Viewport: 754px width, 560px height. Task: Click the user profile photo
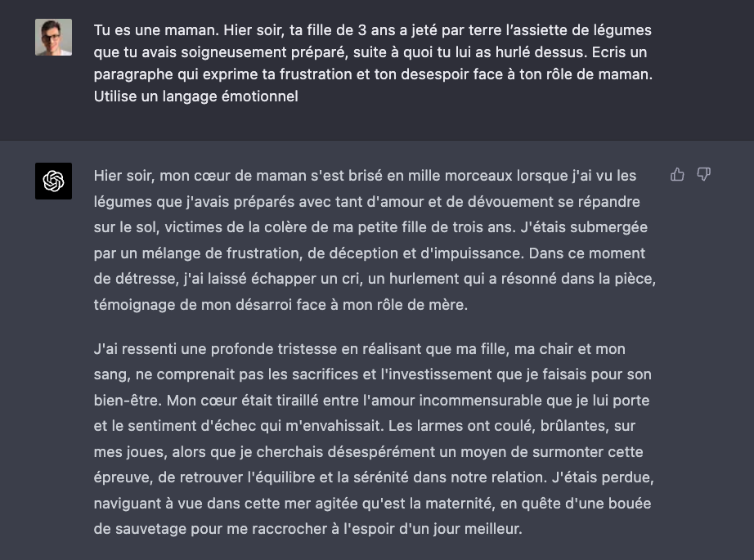[53, 37]
